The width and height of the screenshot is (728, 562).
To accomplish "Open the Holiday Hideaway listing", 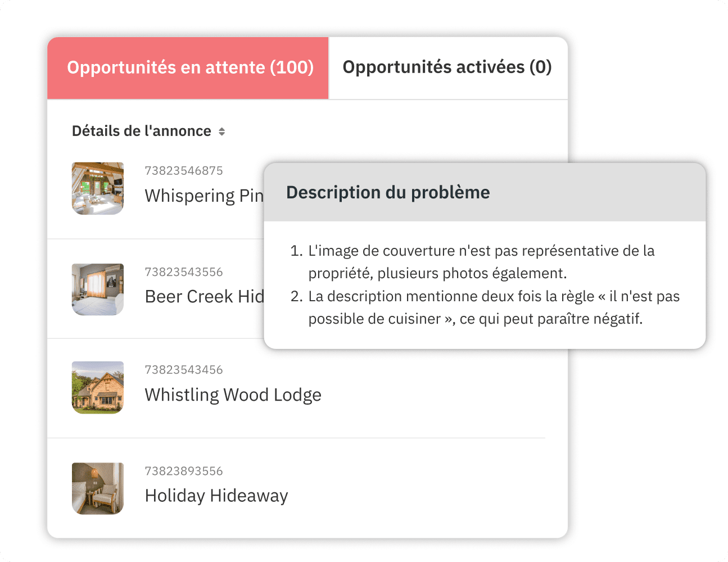I will coord(216,496).
